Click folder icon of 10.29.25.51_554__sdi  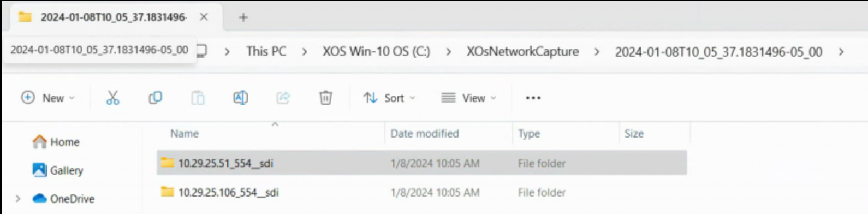(x=167, y=163)
